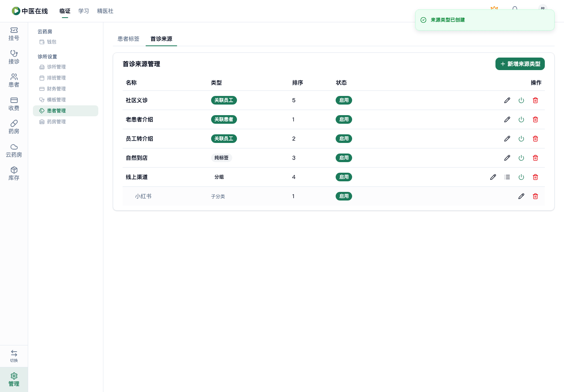Click the 中医在线 logo

pos(30,11)
